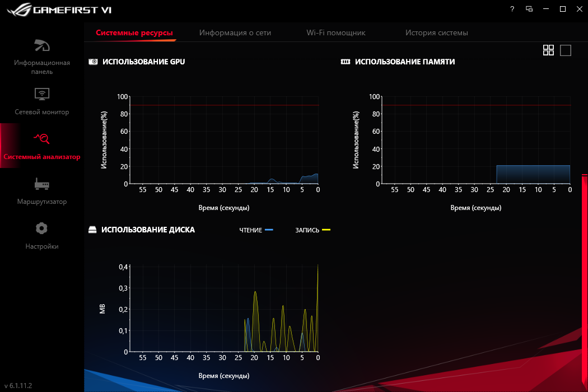Open the Маршрутизатор router icon

(x=42, y=184)
